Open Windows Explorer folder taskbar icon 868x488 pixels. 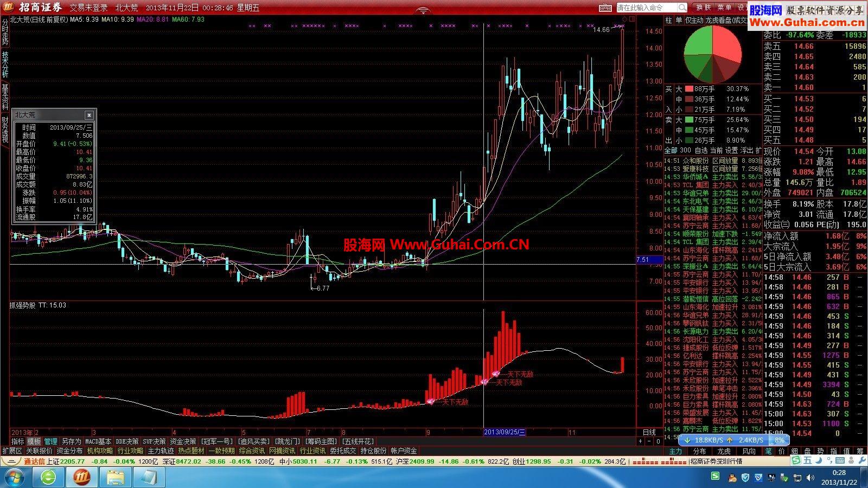click(x=116, y=478)
